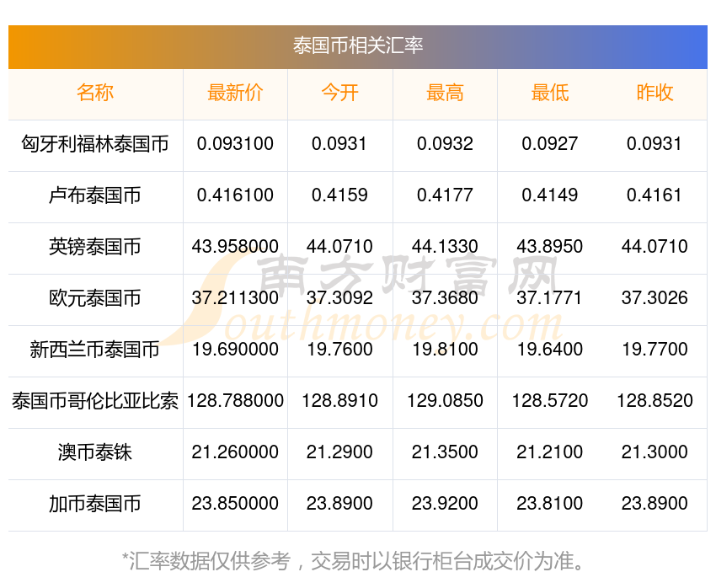Select the 今开 column header
This screenshot has width=716, height=588.
(x=339, y=94)
